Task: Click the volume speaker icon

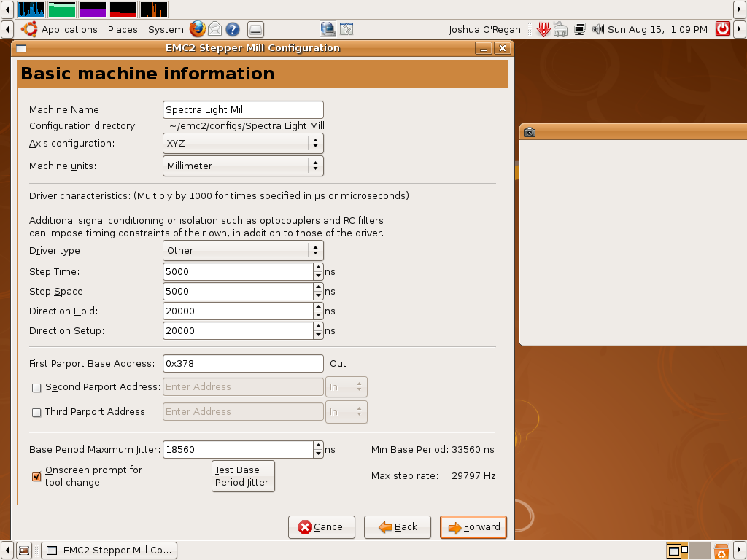Action: pyautogui.click(x=598, y=29)
